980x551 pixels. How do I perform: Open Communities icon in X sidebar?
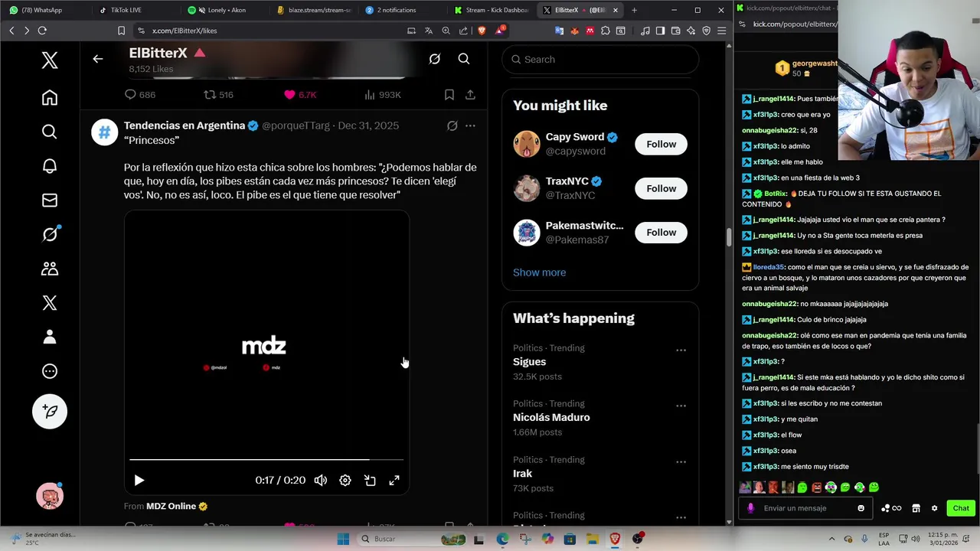click(50, 269)
